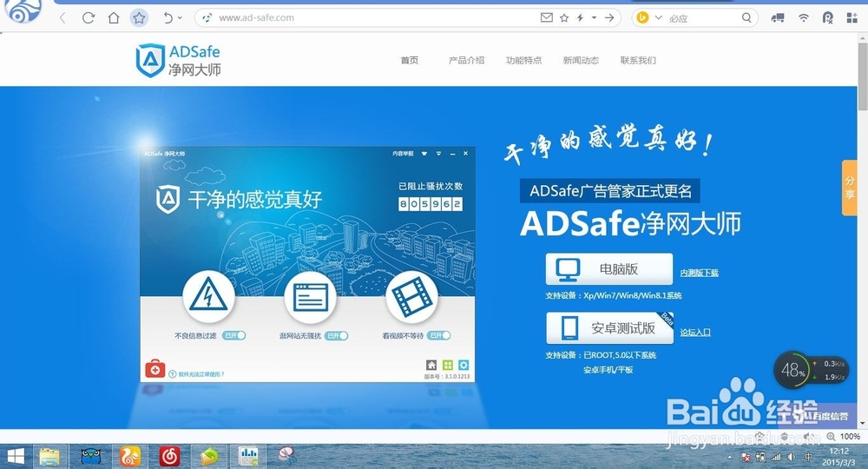Open the browser home page icon

114,17
